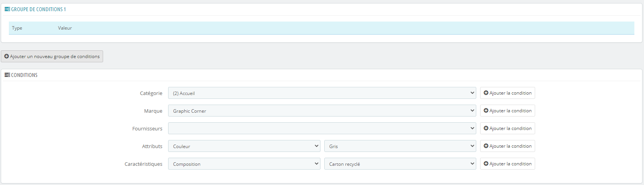Click the plus icon on the add new condition group button
This screenshot has height=185, width=644.
coord(7,56)
